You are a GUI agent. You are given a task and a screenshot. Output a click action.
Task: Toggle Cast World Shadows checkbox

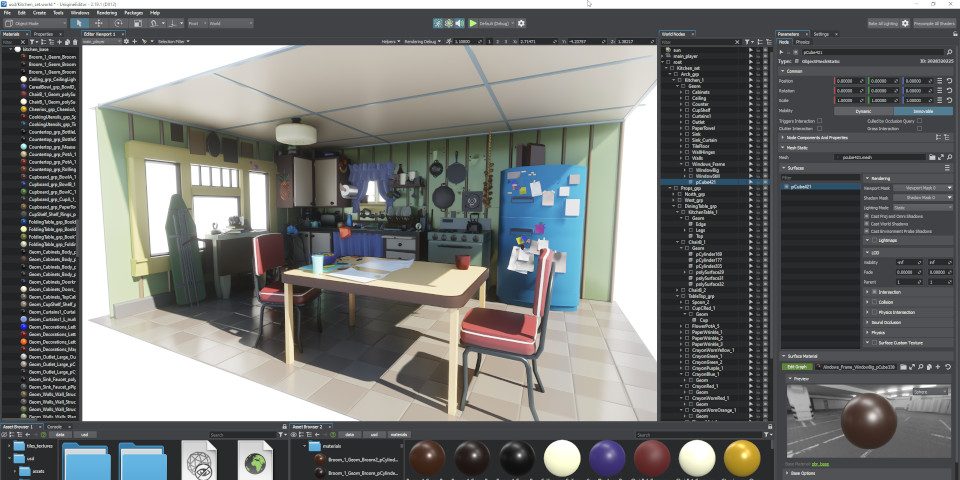pyautogui.click(x=868, y=223)
